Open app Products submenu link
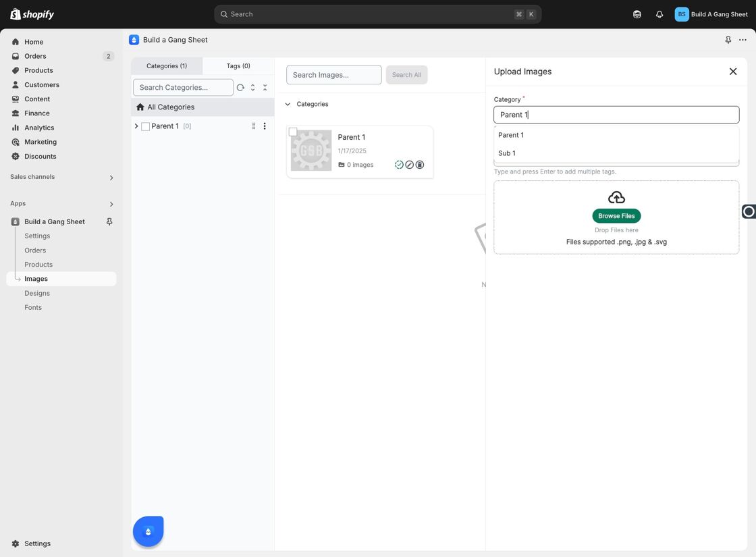Screen dimensions: 756x557 pyautogui.click(x=38, y=265)
